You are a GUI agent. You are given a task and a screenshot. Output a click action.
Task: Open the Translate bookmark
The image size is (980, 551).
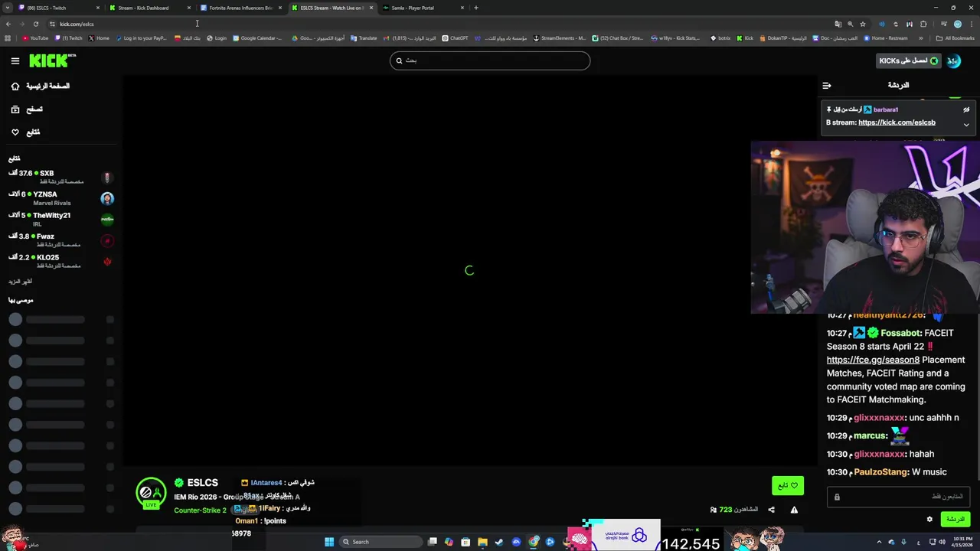click(364, 38)
